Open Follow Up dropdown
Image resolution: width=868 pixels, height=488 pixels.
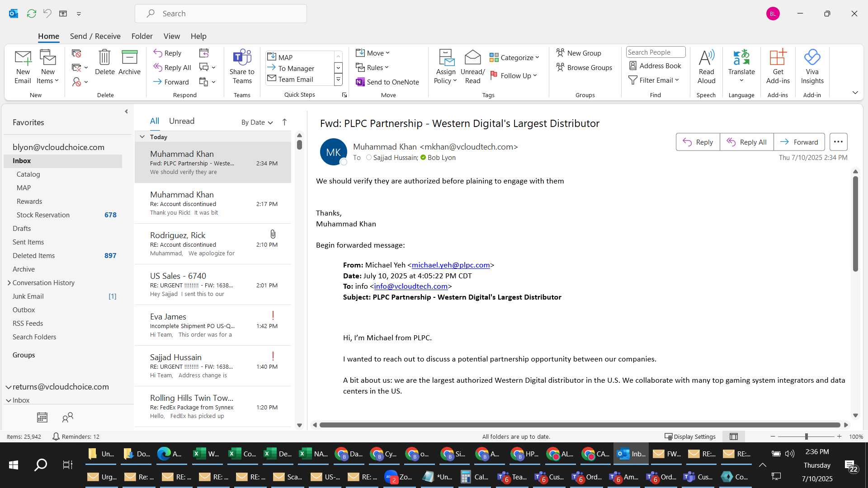(514, 75)
